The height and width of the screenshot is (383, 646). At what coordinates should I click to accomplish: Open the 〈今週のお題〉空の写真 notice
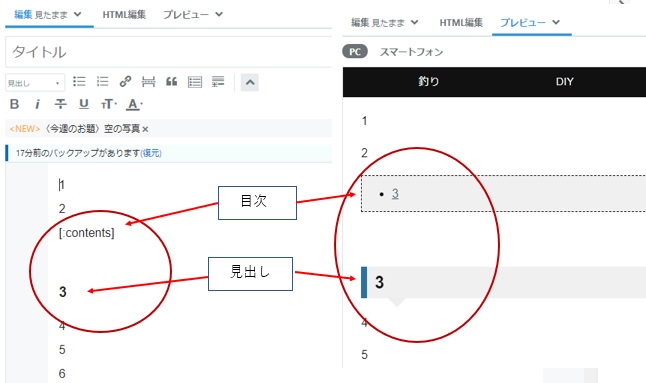coord(91,129)
